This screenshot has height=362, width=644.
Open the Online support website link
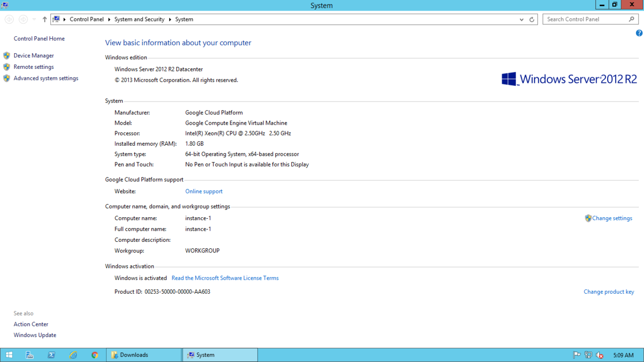coord(204,192)
